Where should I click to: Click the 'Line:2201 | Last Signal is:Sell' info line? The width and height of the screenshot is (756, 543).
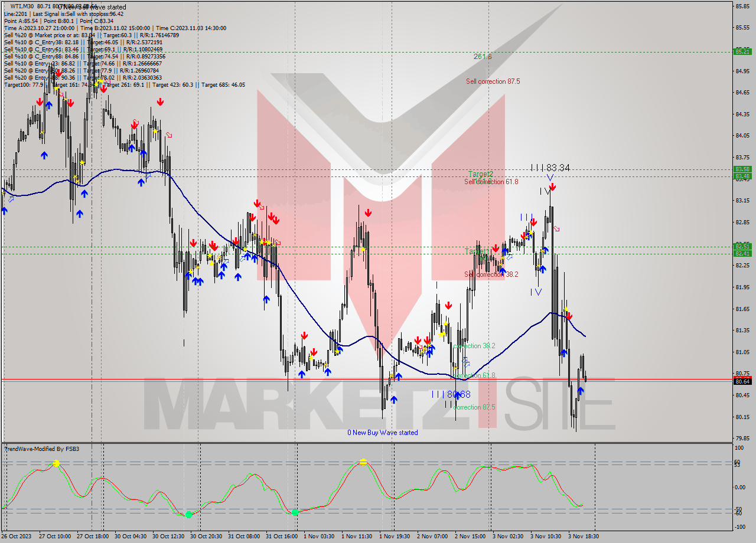pos(64,14)
